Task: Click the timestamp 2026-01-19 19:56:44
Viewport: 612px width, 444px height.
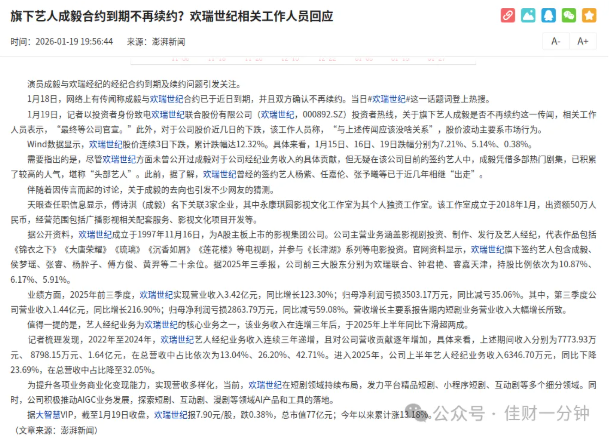Action: point(74,42)
